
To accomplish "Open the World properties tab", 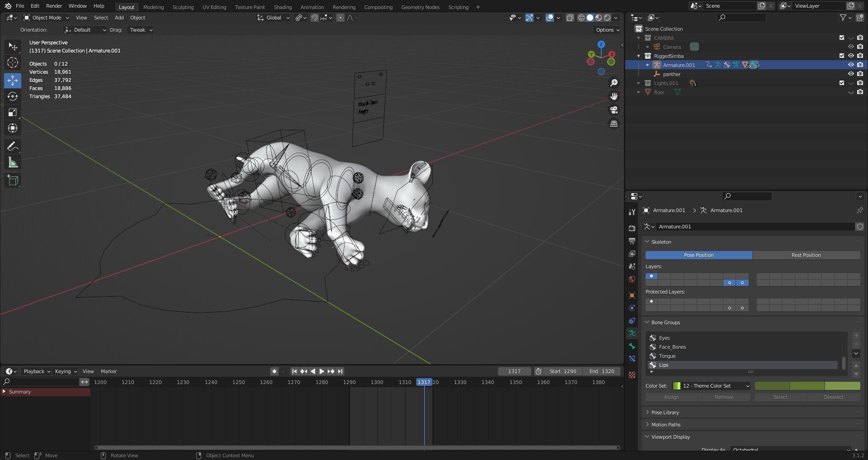I will (632, 279).
